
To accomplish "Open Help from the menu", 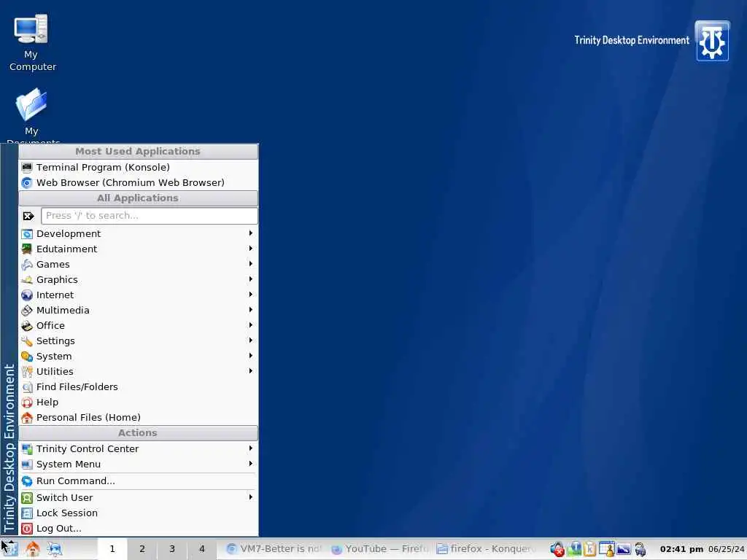I will [x=138, y=402].
